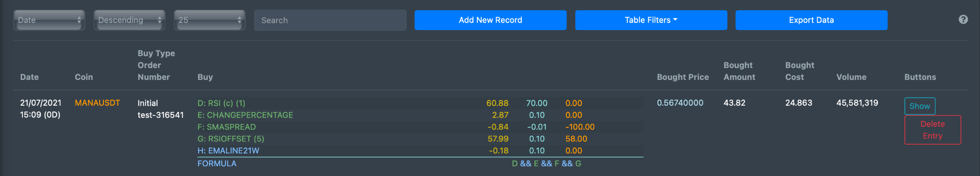Select the Coin column header
Image resolution: width=980 pixels, height=176 pixels.
[x=84, y=77]
